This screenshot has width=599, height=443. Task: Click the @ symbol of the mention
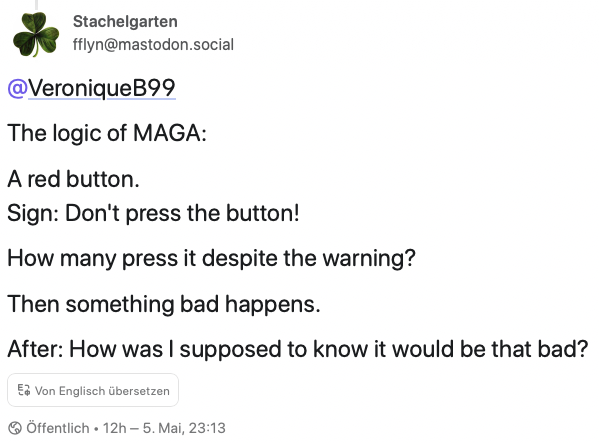[x=18, y=89]
